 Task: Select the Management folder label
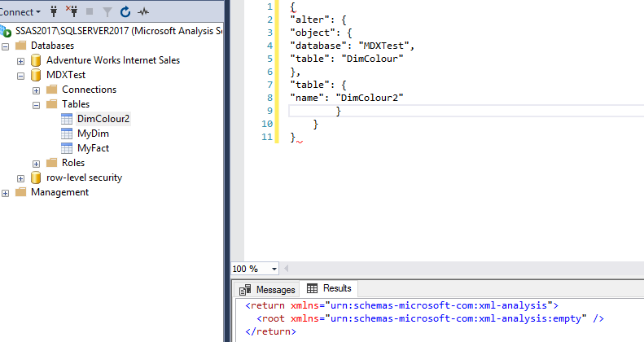click(x=60, y=192)
